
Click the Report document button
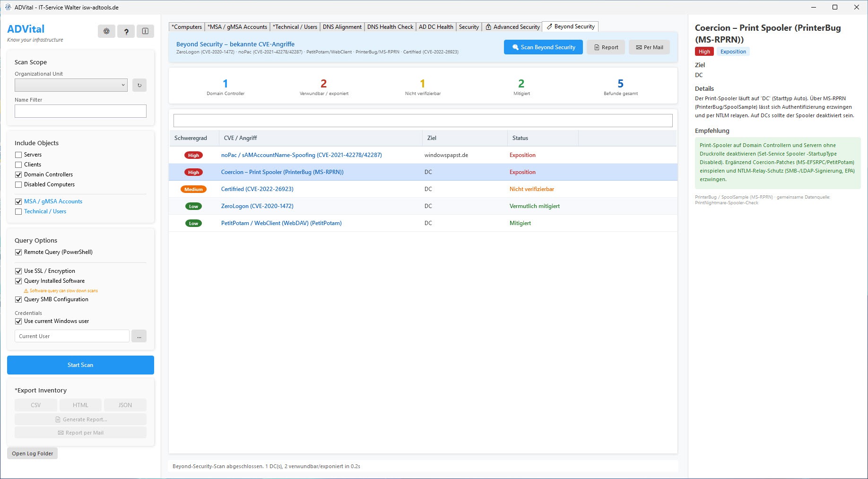(x=606, y=47)
